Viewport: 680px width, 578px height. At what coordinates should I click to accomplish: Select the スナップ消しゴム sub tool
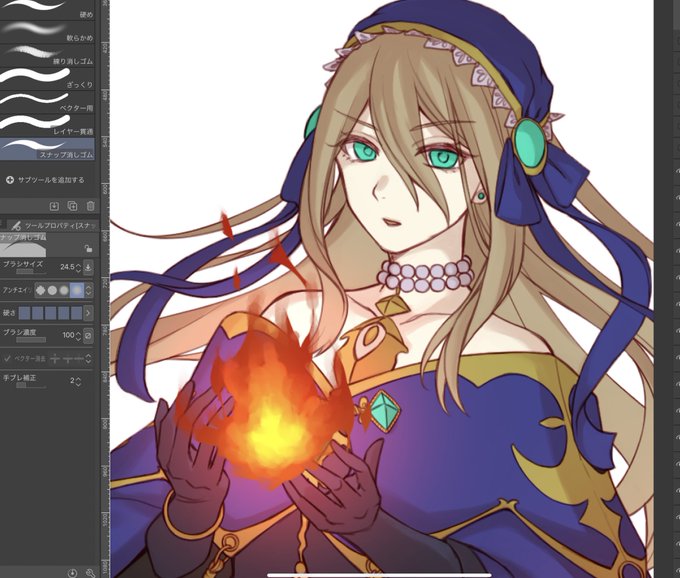click(x=47, y=149)
